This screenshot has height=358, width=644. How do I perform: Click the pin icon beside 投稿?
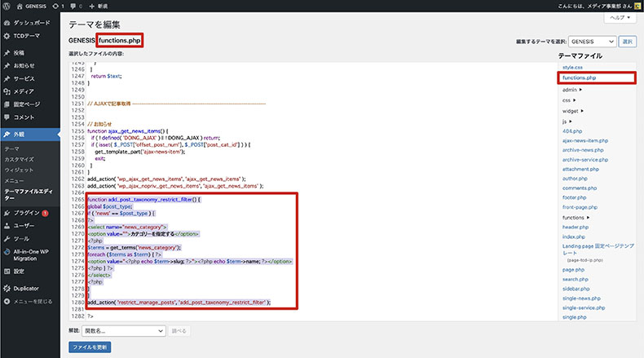pyautogui.click(x=7, y=53)
